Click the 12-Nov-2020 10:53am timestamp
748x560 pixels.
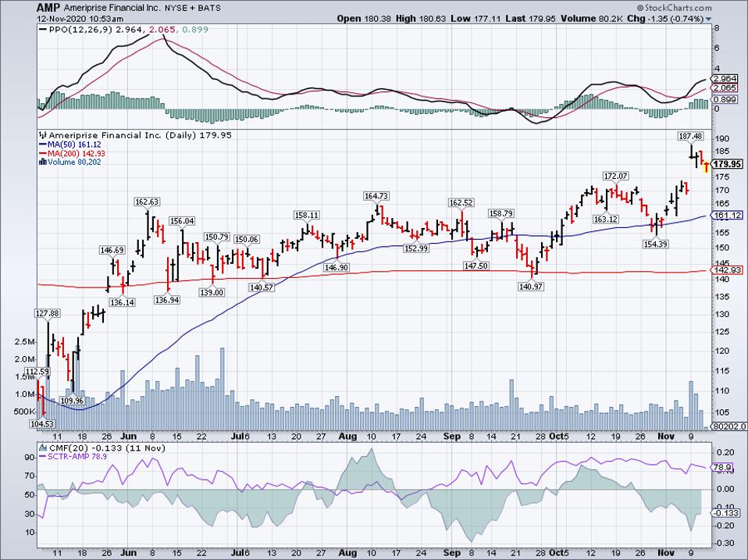click(80, 19)
